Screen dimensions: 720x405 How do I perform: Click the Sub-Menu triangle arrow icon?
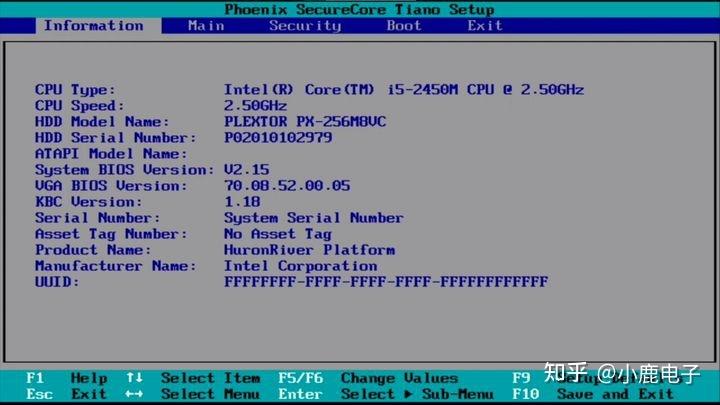pos(408,394)
